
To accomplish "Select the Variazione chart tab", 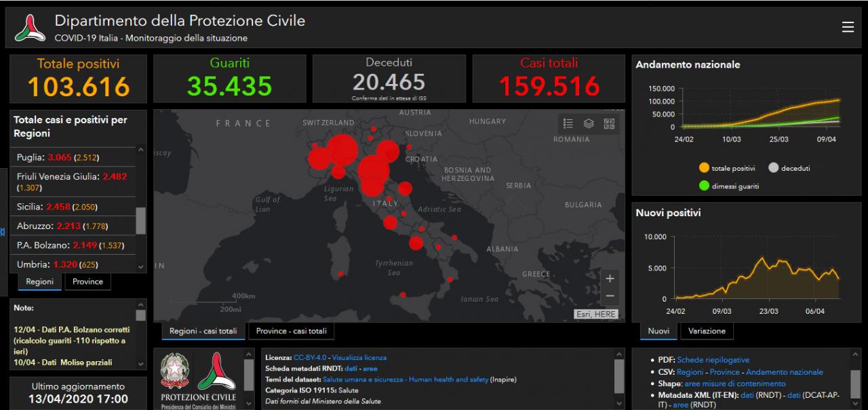I will (707, 331).
